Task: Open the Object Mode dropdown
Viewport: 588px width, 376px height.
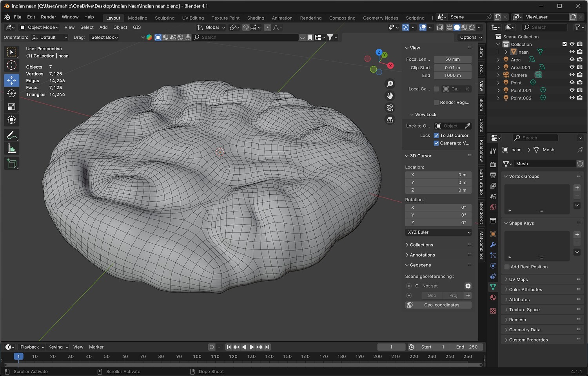Action: pos(39,27)
